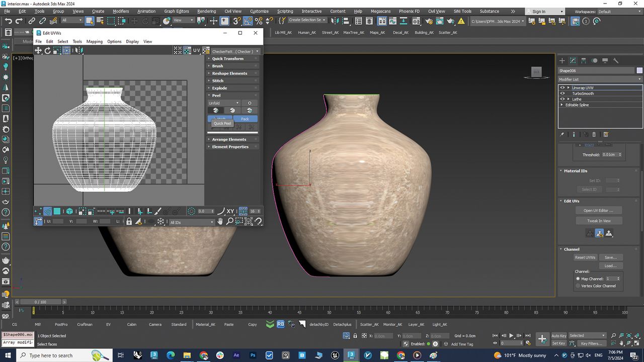Viewport: 644px width, 362px height.
Task: Click the time slider at 0 / 100
Action: coord(39,302)
